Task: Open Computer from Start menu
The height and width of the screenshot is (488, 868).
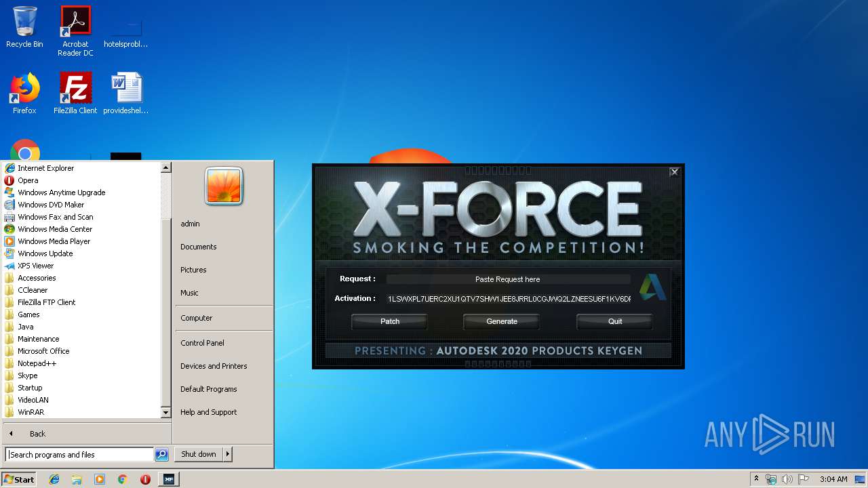Action: coord(196,318)
